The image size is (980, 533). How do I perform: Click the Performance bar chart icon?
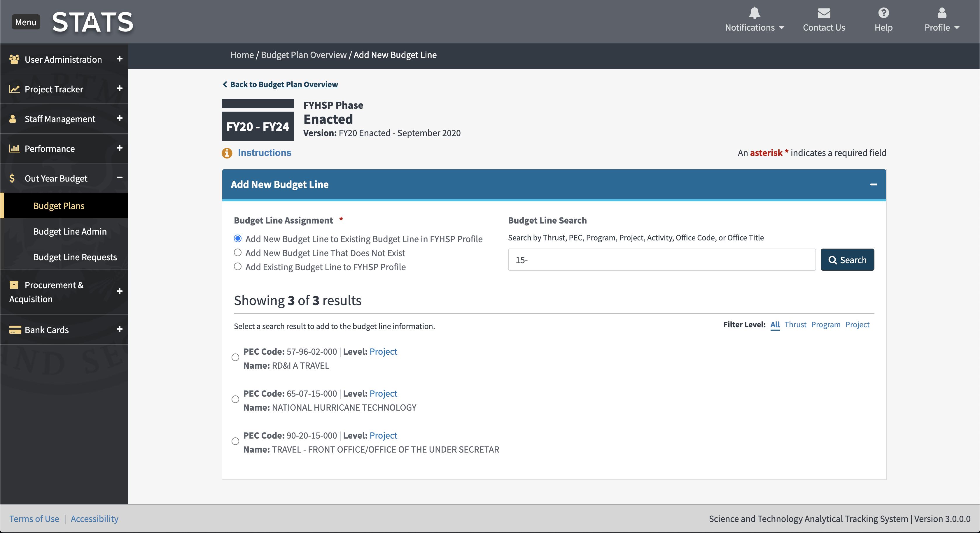tap(15, 148)
